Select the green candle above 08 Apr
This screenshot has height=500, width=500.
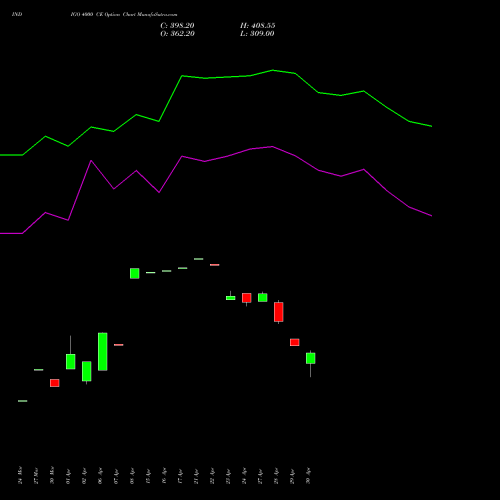click(135, 273)
